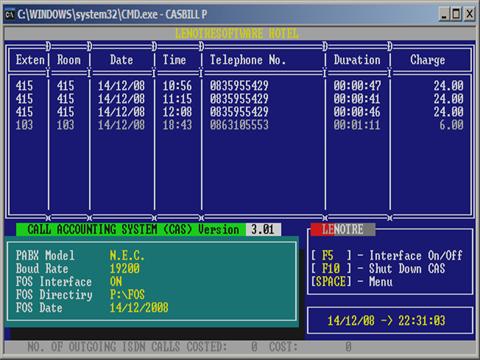Click charge 24.00 in the 10:56 row

(448, 86)
